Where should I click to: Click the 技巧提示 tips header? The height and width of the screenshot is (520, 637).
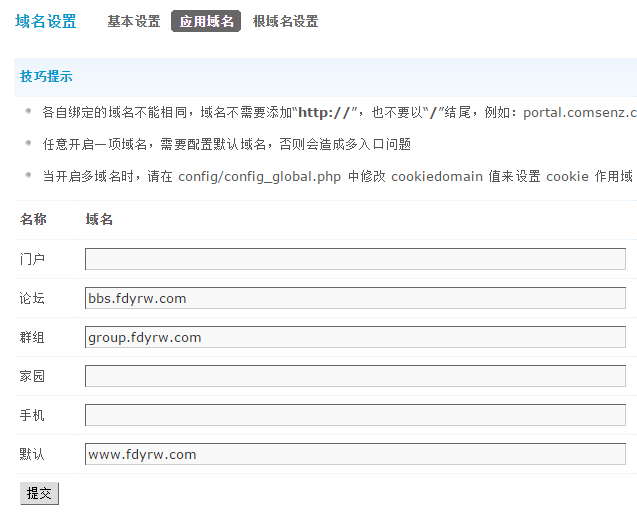tap(46, 77)
